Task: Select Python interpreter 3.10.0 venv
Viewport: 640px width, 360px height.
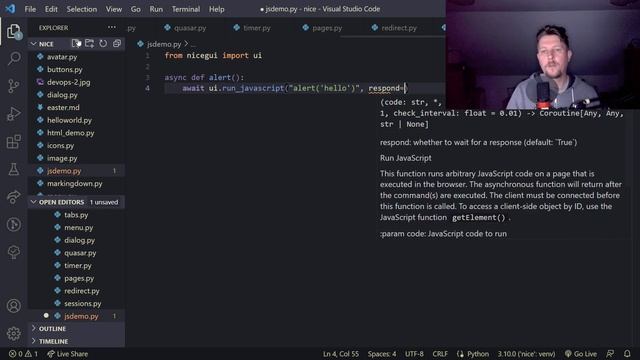Action: (x=526, y=354)
